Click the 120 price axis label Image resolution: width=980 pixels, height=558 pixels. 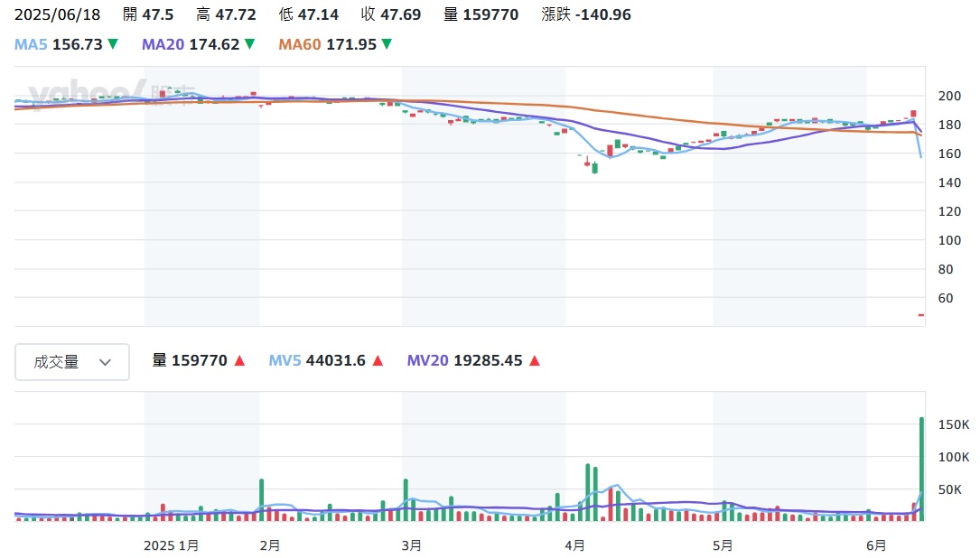click(949, 212)
